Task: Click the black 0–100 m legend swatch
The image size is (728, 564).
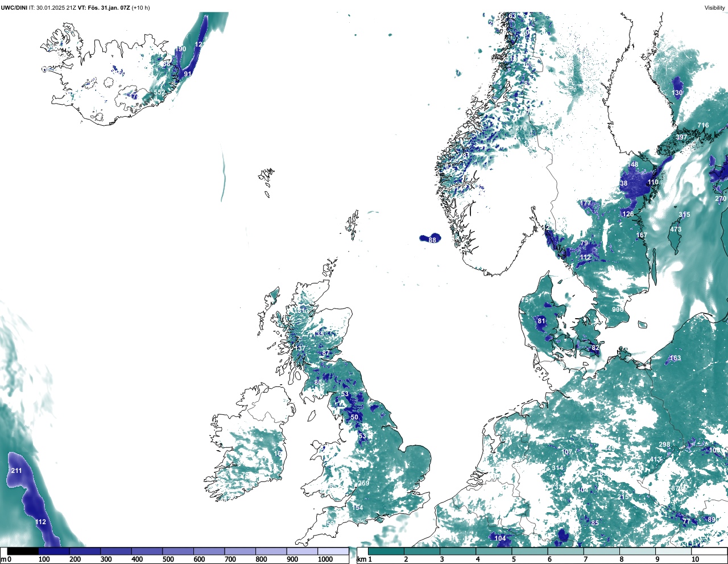Action: pyautogui.click(x=23, y=551)
